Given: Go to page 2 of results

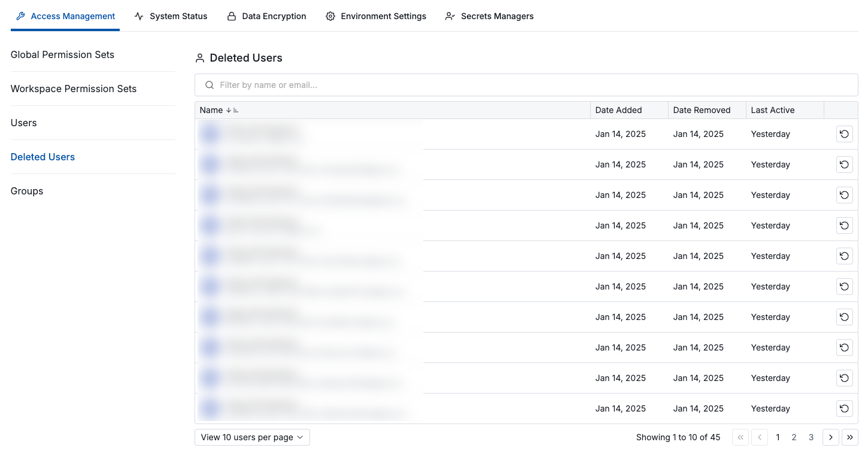Looking at the screenshot, I should tap(794, 437).
